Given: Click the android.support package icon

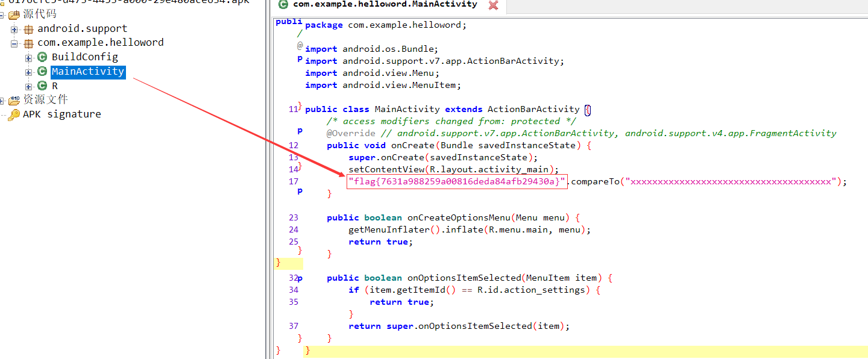Looking at the screenshot, I should [x=28, y=29].
